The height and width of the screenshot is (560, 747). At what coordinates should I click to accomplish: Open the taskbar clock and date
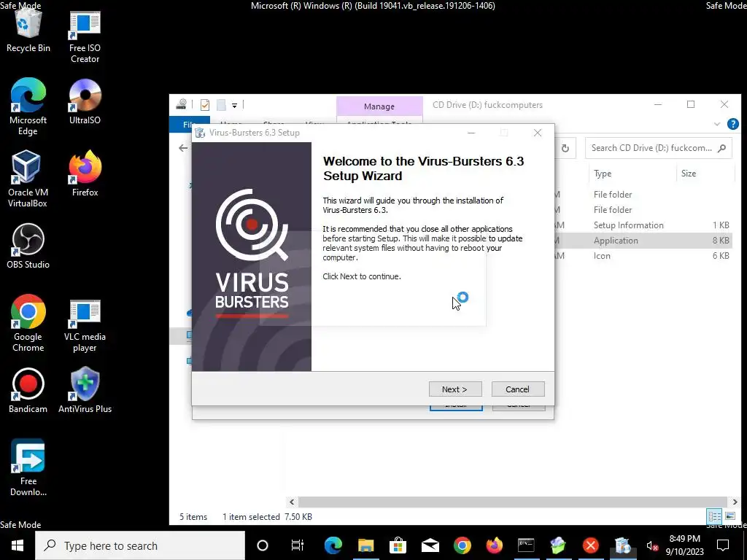(684, 545)
